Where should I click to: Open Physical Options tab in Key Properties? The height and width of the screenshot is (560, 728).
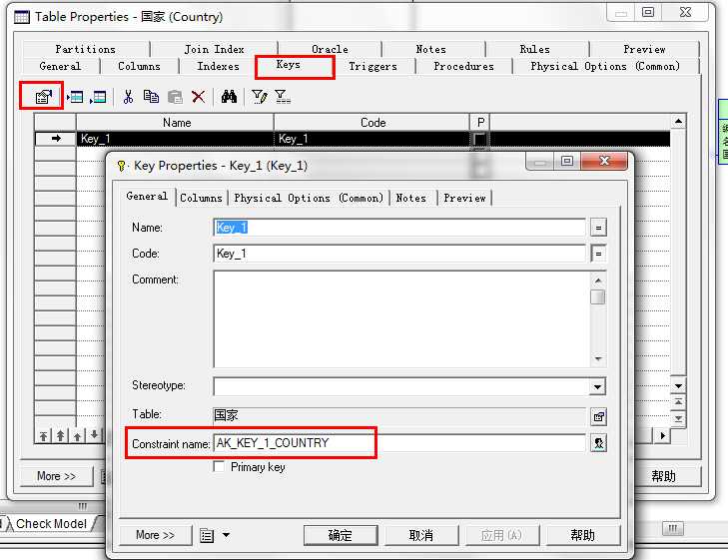(309, 198)
